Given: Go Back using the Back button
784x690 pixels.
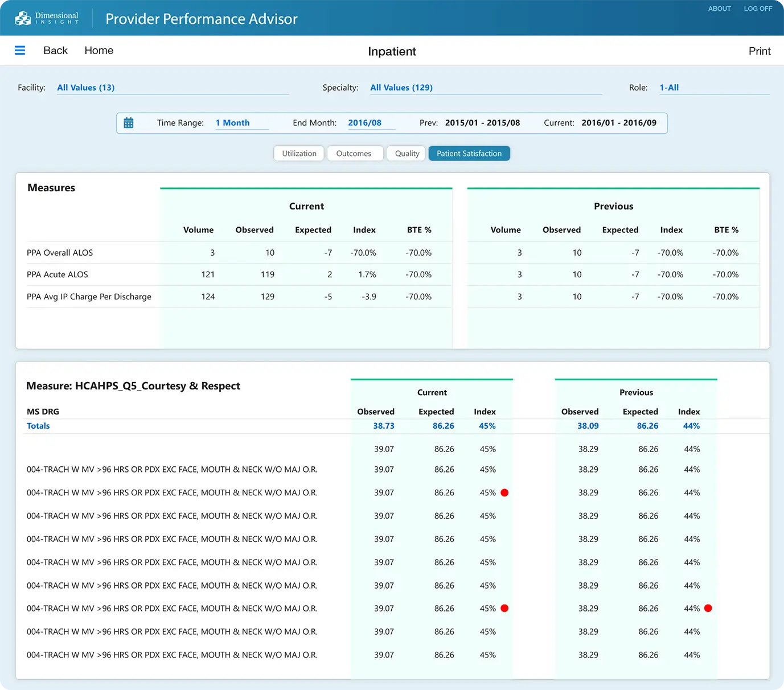Looking at the screenshot, I should click(x=55, y=51).
